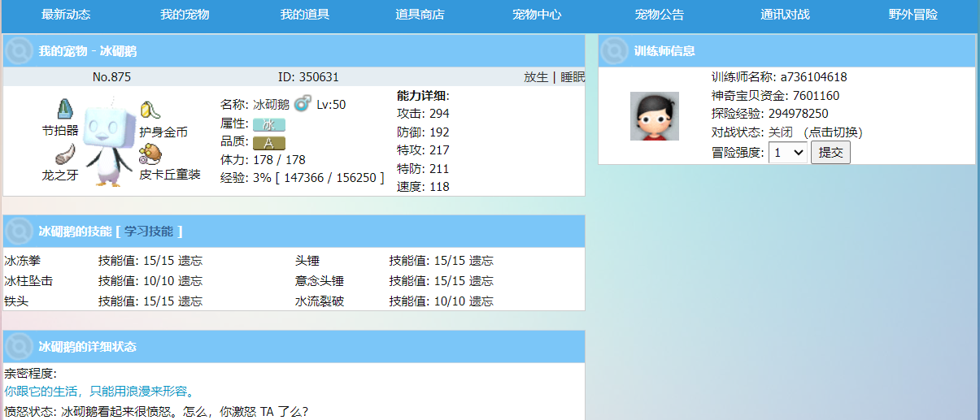
Task: Open the 我的宠物 menu
Action: [185, 15]
